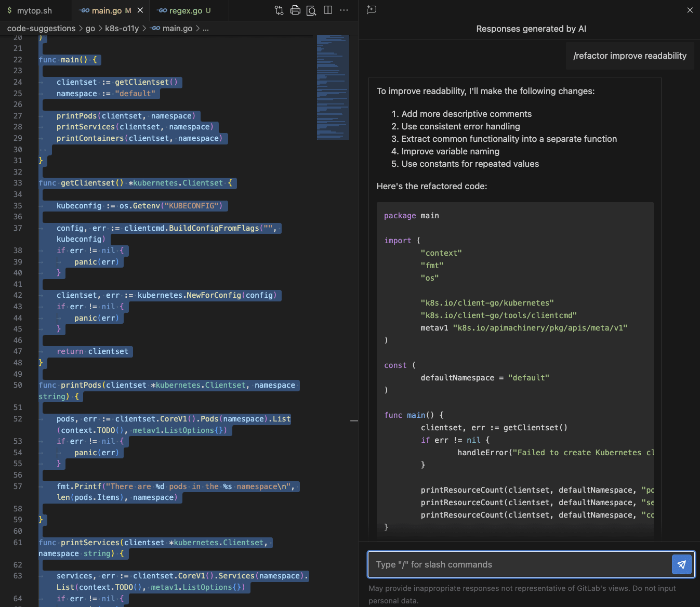The height and width of the screenshot is (607, 700).
Task: Close the main.go tab
Action: (140, 10)
